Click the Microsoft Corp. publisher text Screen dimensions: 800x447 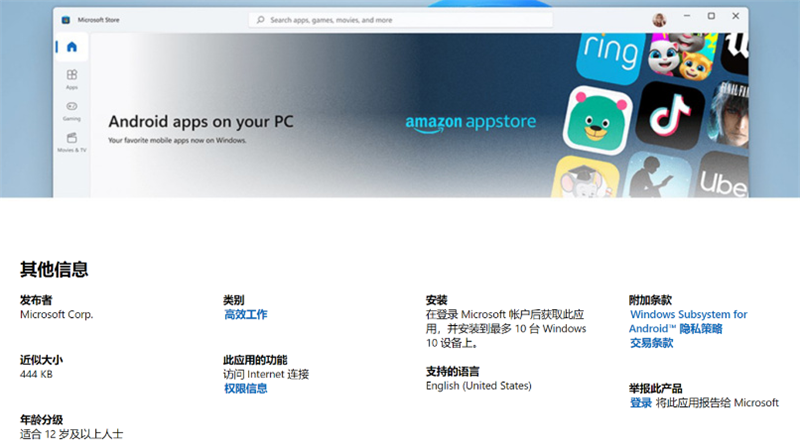pyautogui.click(x=57, y=314)
